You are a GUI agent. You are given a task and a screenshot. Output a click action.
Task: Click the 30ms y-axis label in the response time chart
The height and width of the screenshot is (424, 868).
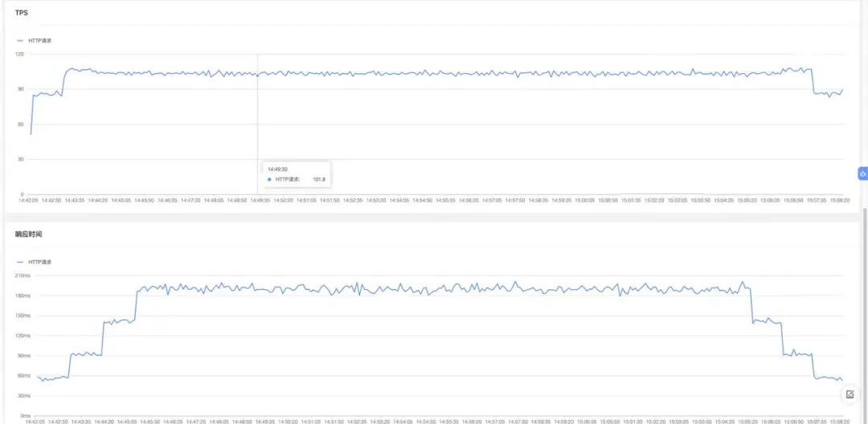24,396
